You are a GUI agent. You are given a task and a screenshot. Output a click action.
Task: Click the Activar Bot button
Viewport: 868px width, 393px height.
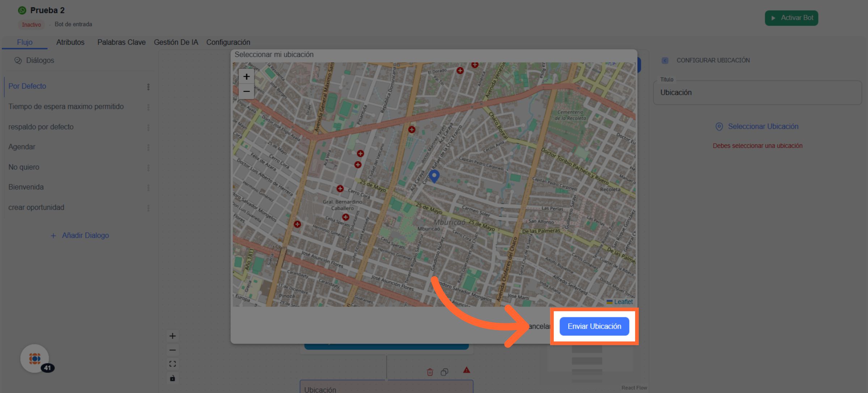point(791,18)
